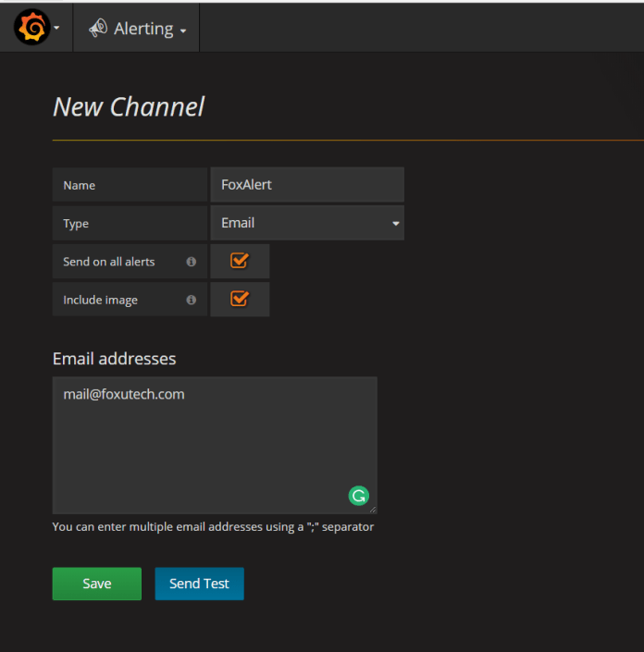The width and height of the screenshot is (644, 652).
Task: Edit the FoxAlert name field
Action: pyautogui.click(x=307, y=185)
